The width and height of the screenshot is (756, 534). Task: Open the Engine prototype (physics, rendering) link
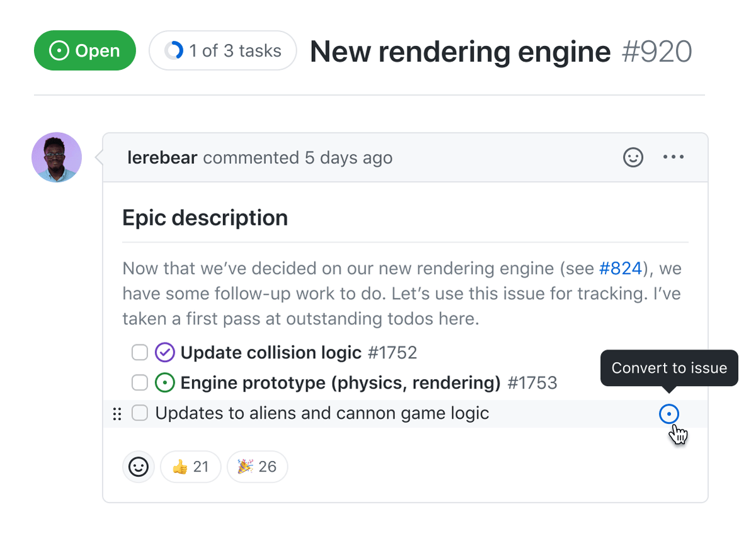pyautogui.click(x=340, y=382)
